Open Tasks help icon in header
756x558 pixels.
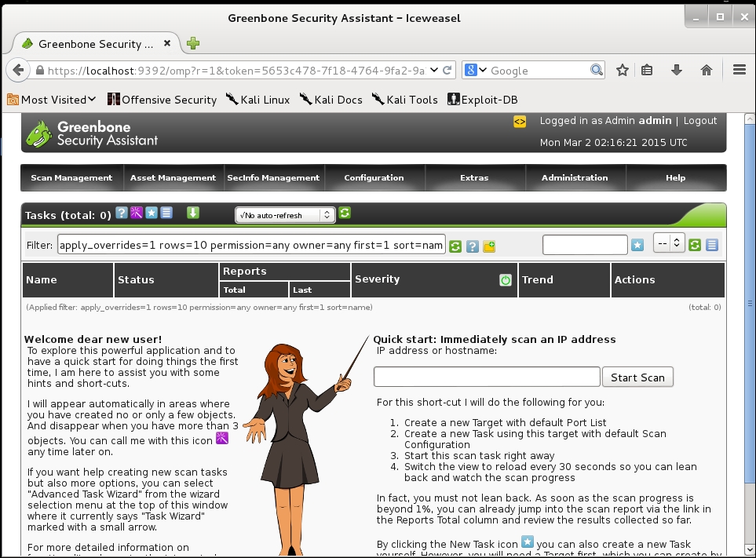click(x=122, y=213)
